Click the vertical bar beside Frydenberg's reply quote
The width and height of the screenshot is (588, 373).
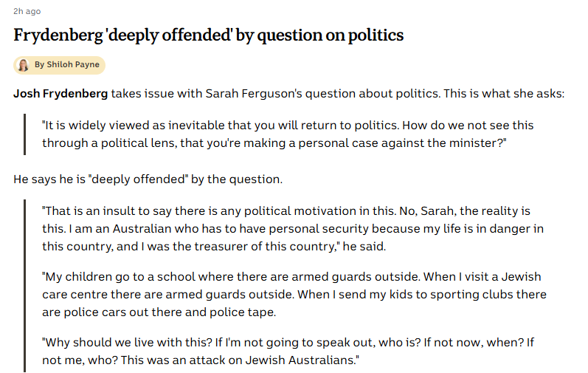click(24, 285)
